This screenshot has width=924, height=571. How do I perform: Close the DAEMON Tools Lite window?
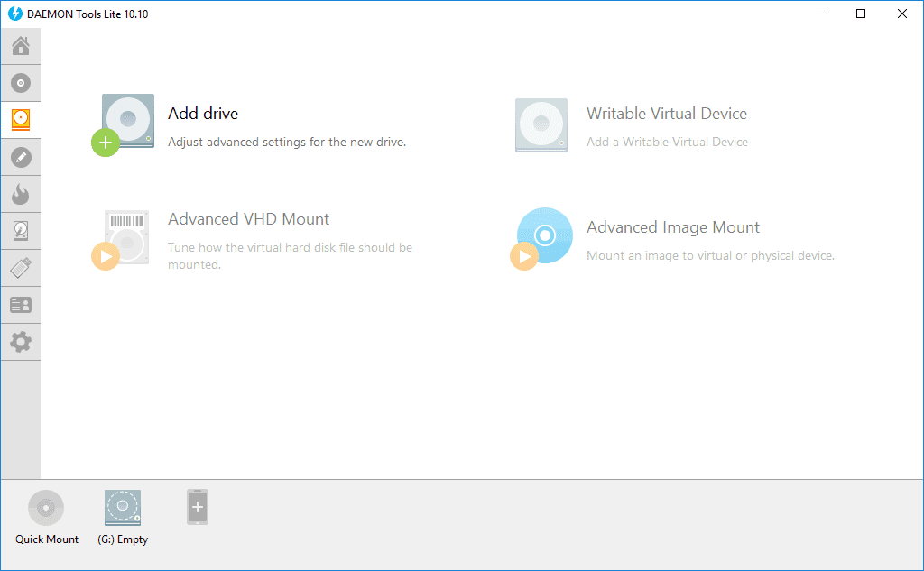(902, 14)
